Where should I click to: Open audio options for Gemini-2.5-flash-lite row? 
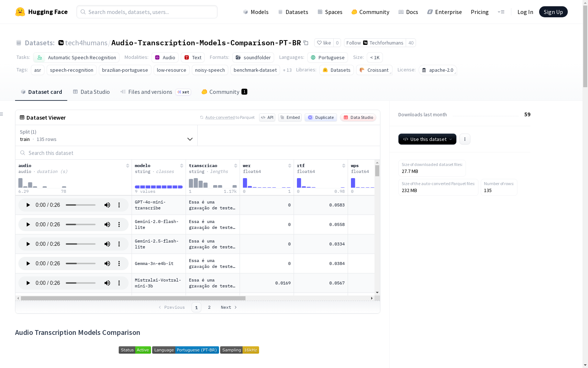(x=119, y=244)
